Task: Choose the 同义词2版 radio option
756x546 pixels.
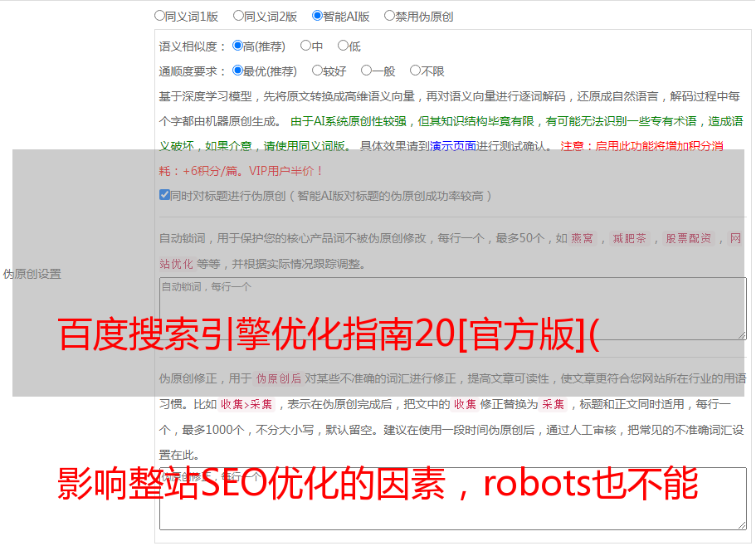Action: pyautogui.click(x=238, y=16)
